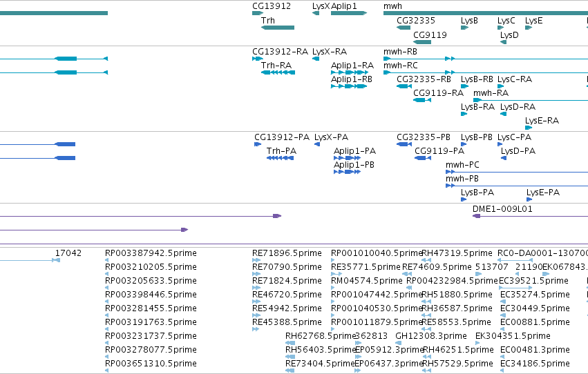
Task: Select EST RE74609.5prime
Action: [437, 267]
